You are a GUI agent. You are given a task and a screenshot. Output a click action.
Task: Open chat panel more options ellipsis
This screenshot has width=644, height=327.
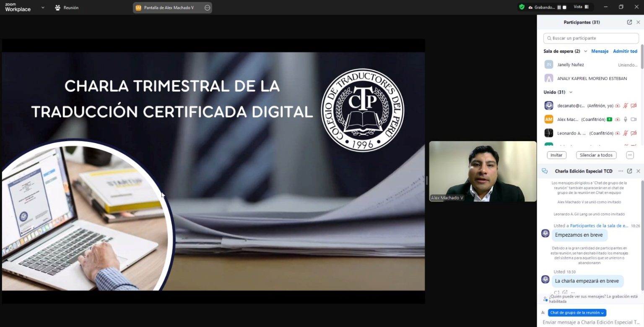coord(621,171)
